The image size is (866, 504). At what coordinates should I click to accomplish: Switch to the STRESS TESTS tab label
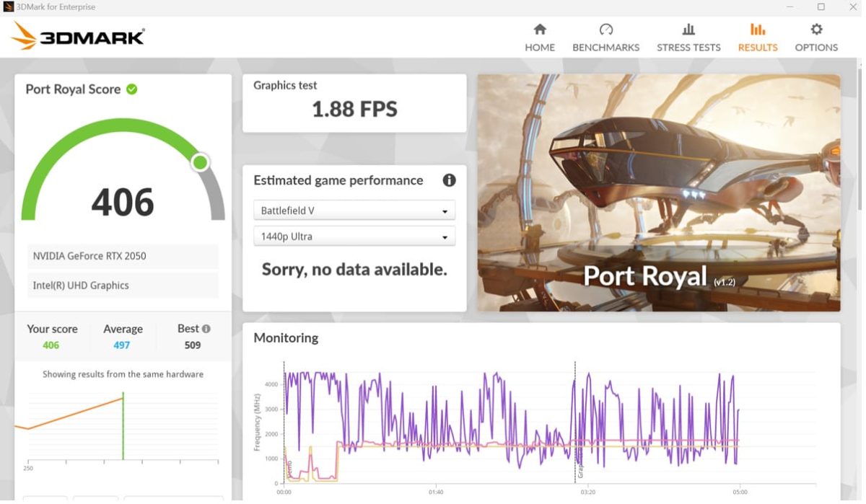(688, 48)
